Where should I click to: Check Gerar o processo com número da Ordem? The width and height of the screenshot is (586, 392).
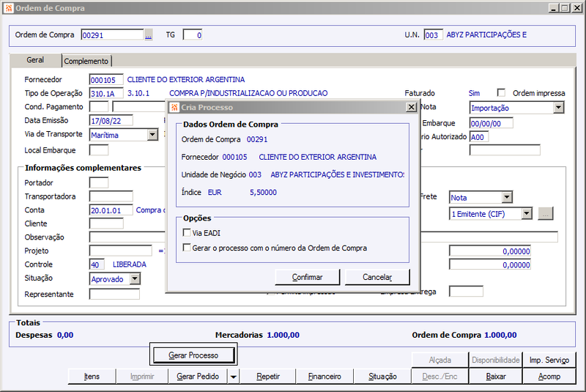click(187, 248)
